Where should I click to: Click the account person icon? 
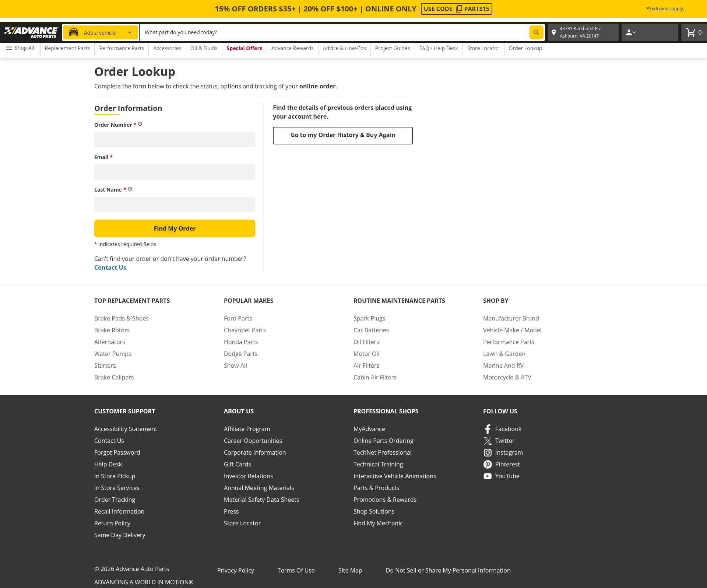(x=629, y=32)
